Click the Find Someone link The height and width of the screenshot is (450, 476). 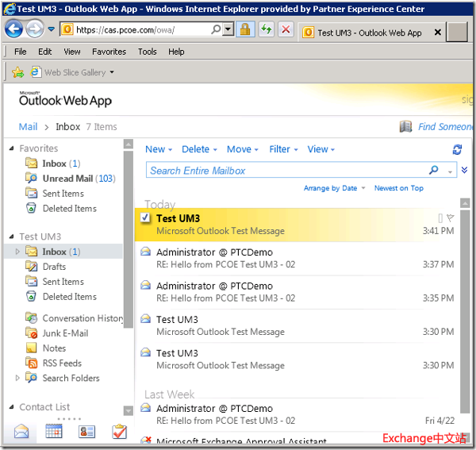coord(444,126)
